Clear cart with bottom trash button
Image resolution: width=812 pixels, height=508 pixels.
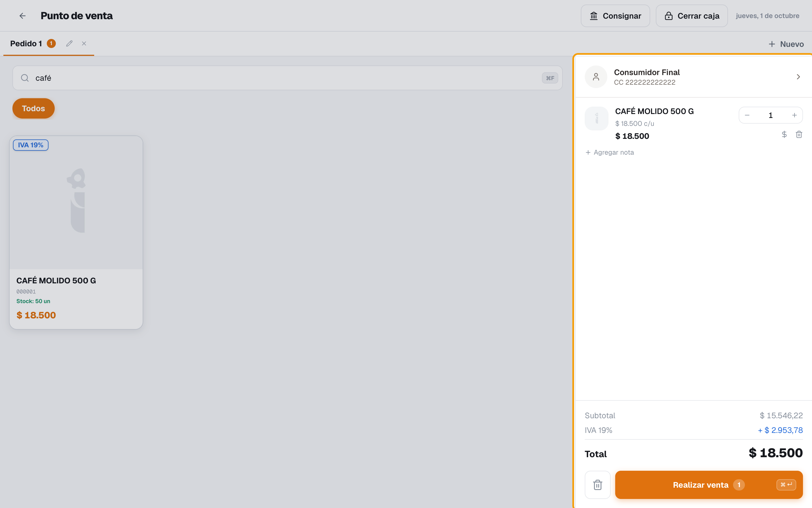[598, 485]
